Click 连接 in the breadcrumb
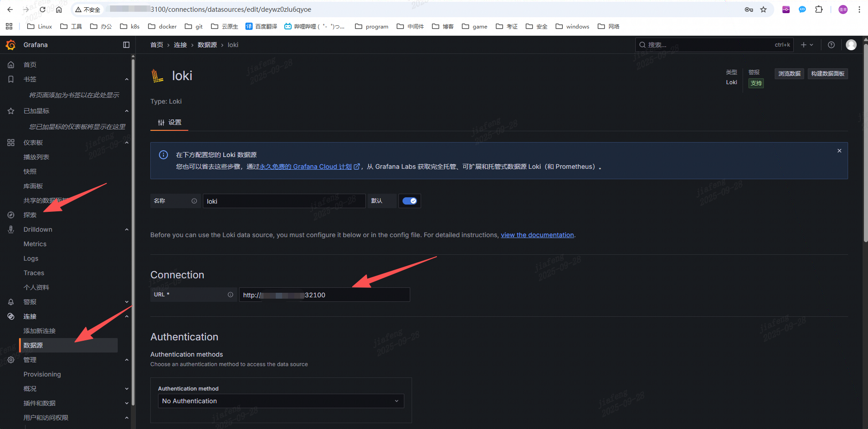This screenshot has height=429, width=868. tap(180, 45)
